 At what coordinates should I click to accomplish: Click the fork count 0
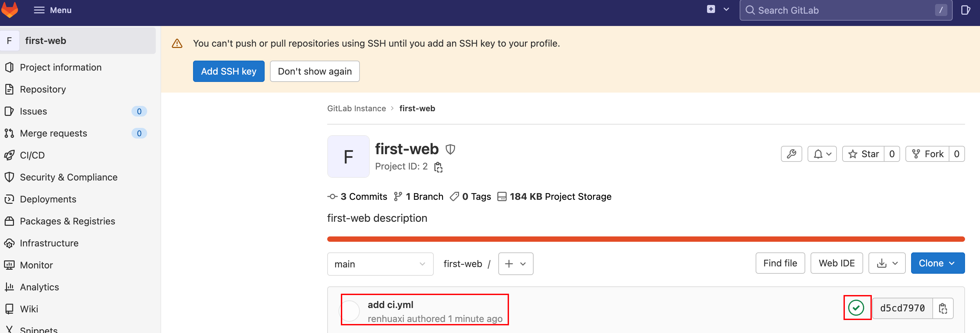click(957, 154)
